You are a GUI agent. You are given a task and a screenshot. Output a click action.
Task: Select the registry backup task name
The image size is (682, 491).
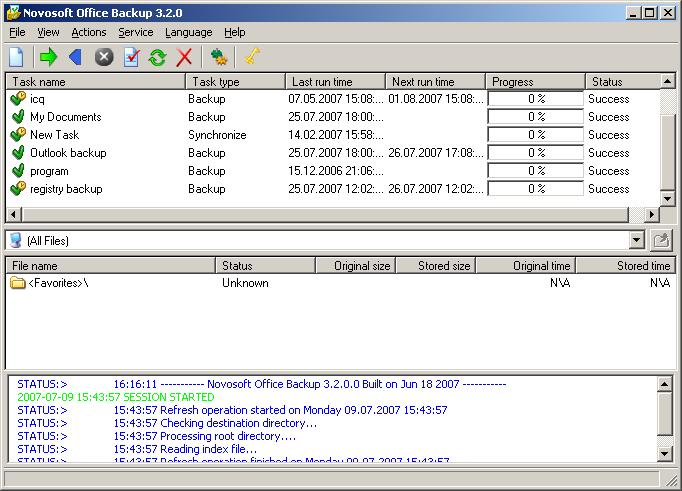point(66,189)
